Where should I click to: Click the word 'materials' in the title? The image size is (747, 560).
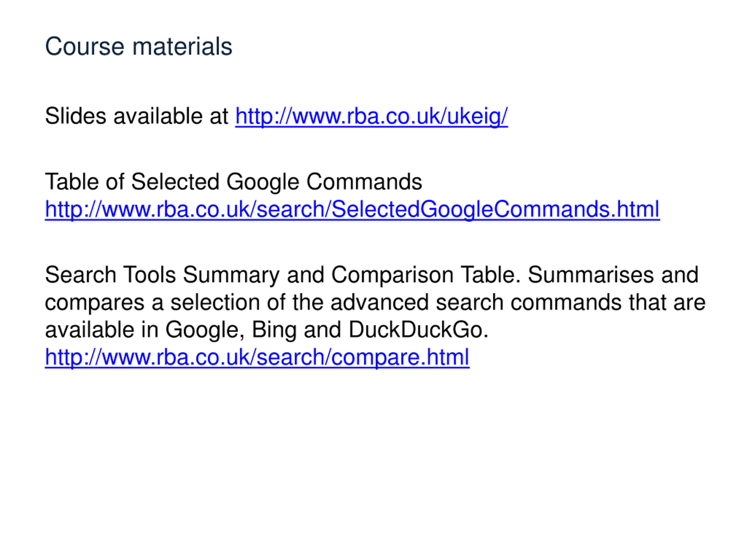pyautogui.click(x=182, y=46)
